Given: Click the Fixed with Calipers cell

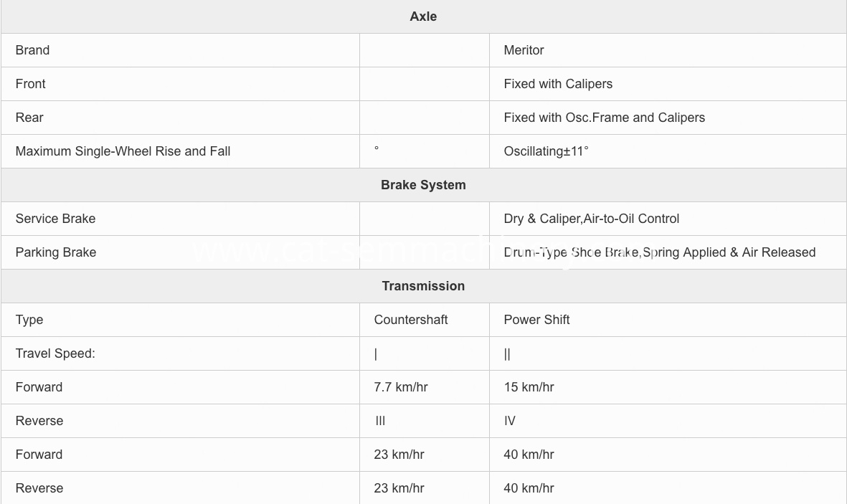Looking at the screenshot, I should (x=667, y=84).
